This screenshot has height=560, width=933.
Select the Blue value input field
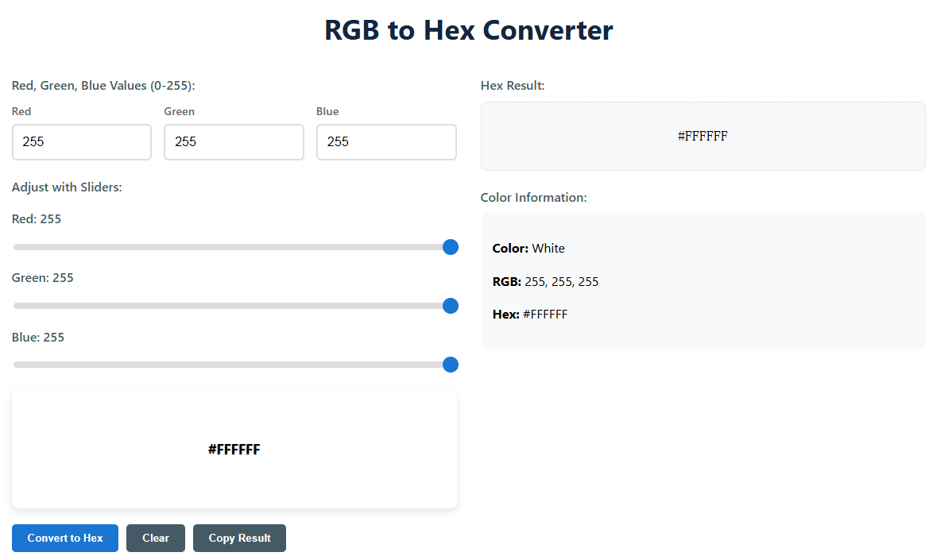coord(386,142)
